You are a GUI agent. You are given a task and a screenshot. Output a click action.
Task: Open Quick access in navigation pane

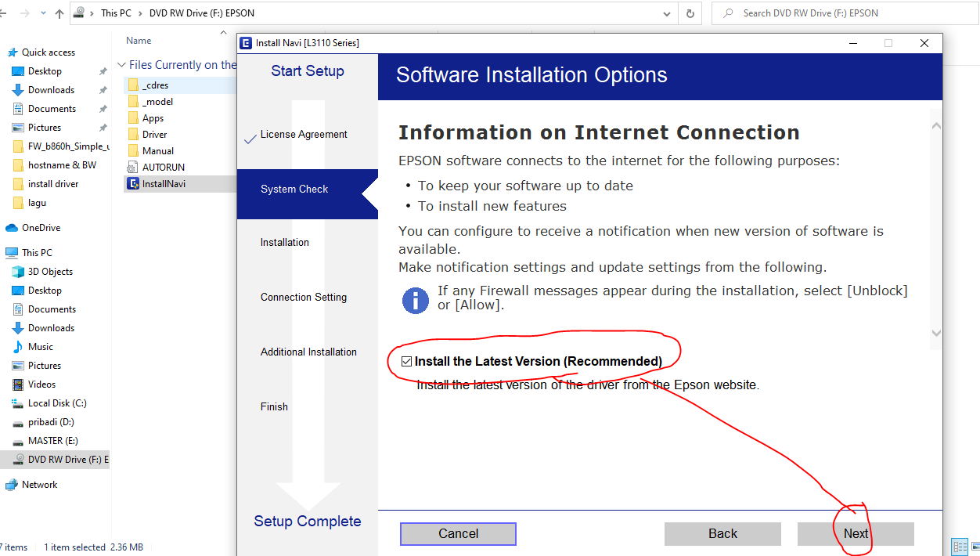coord(49,52)
